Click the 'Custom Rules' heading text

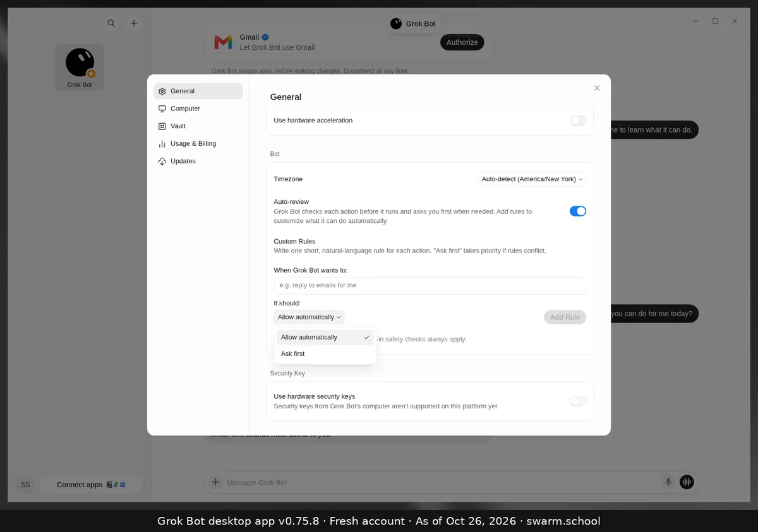click(x=294, y=242)
